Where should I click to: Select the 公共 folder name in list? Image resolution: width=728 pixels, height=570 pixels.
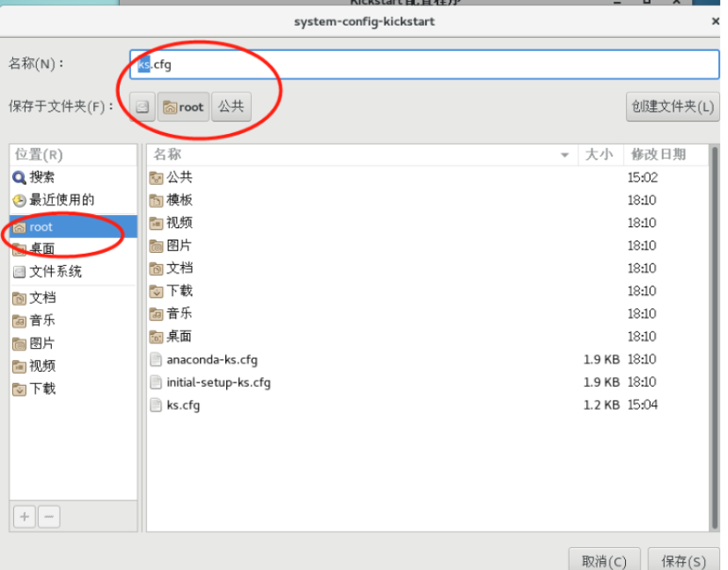click(x=180, y=177)
